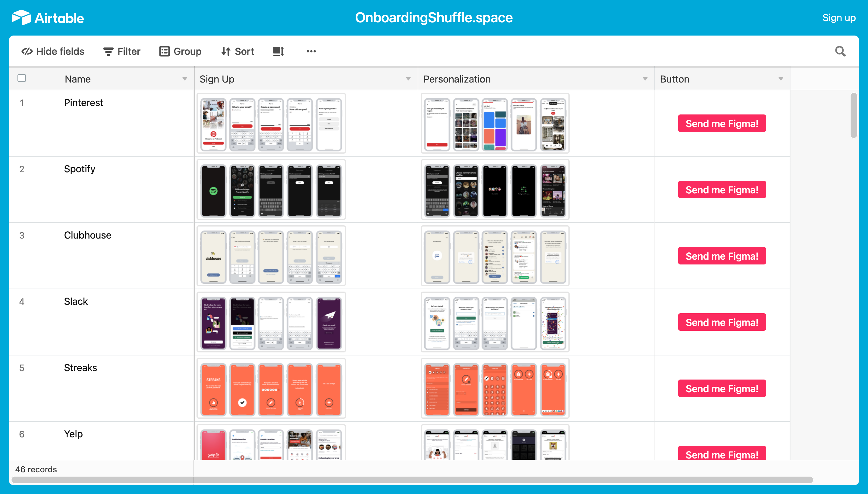Viewport: 868px width, 494px height.
Task: Click Send me Figma for Spotify
Action: coord(721,190)
